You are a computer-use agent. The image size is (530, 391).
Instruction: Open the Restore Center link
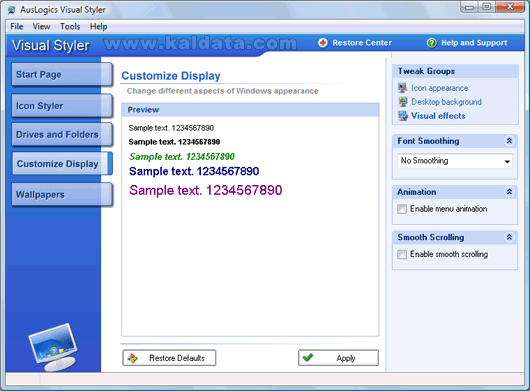362,43
